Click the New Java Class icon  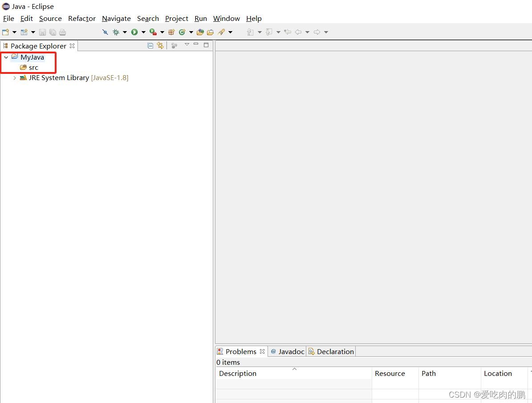(x=182, y=32)
